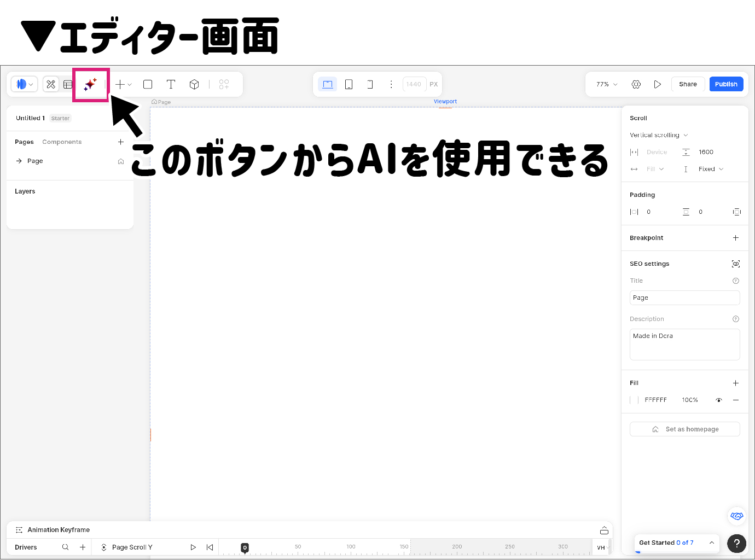Switch to the Components tab
This screenshot has width=755, height=560.
[x=62, y=142]
